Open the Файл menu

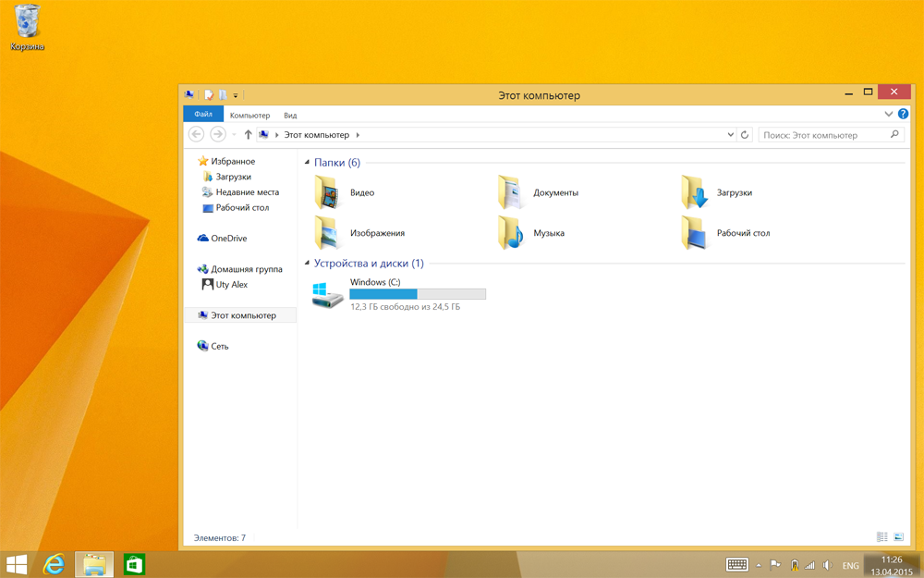pos(203,115)
